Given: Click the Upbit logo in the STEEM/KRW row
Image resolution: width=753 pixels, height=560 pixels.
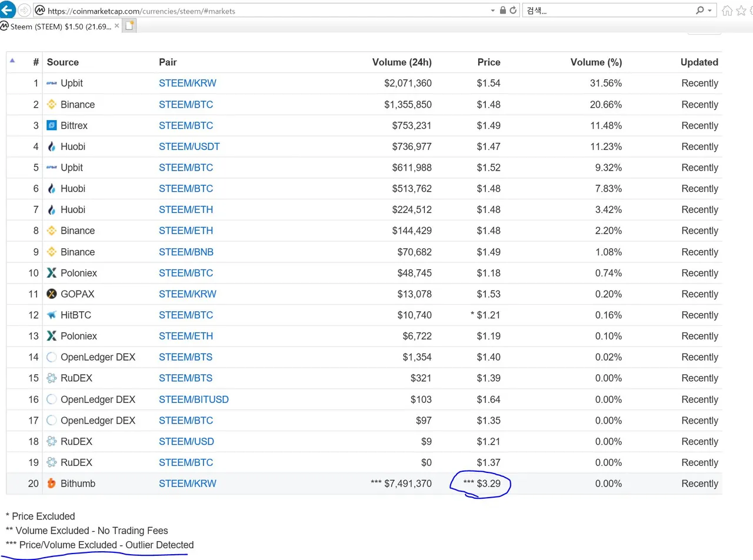Looking at the screenshot, I should click(x=51, y=84).
